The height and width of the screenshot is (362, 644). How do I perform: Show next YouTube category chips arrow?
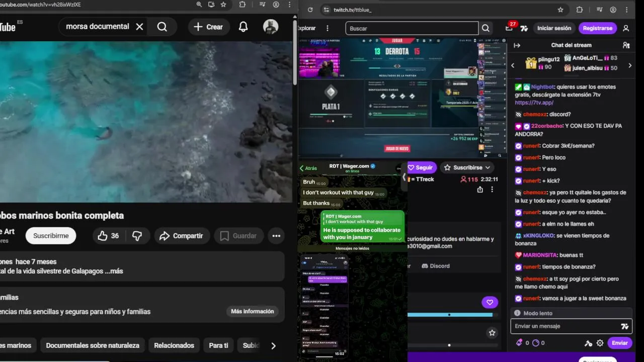tap(273, 345)
